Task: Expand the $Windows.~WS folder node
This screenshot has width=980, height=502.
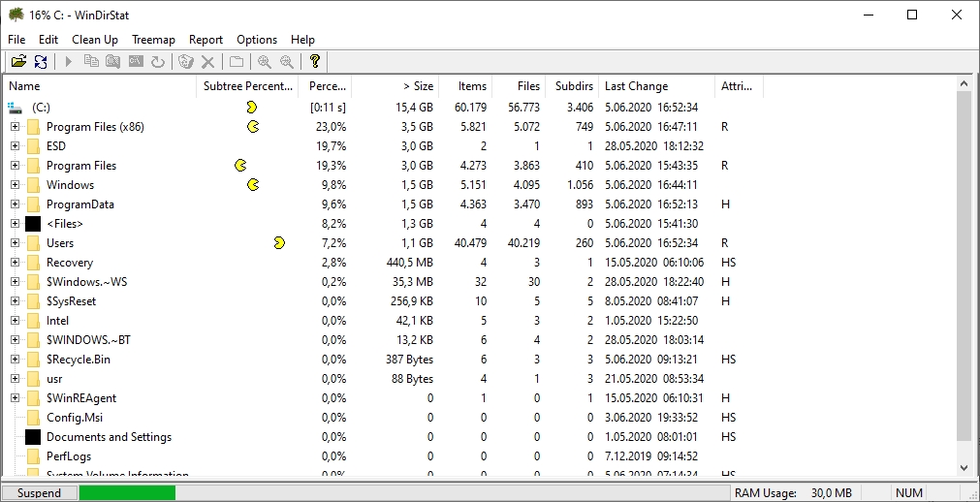Action: (15, 282)
